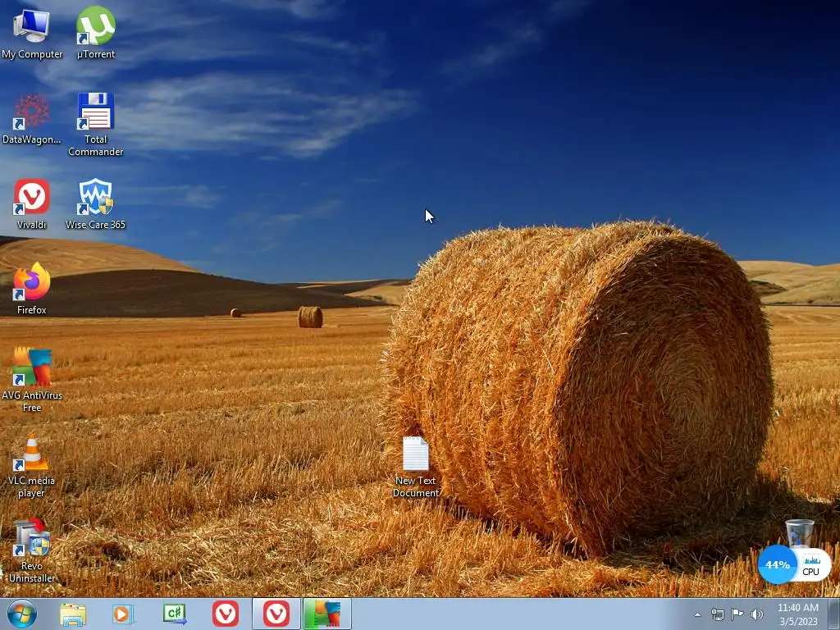Open the Windows Start menu orb

22,614
